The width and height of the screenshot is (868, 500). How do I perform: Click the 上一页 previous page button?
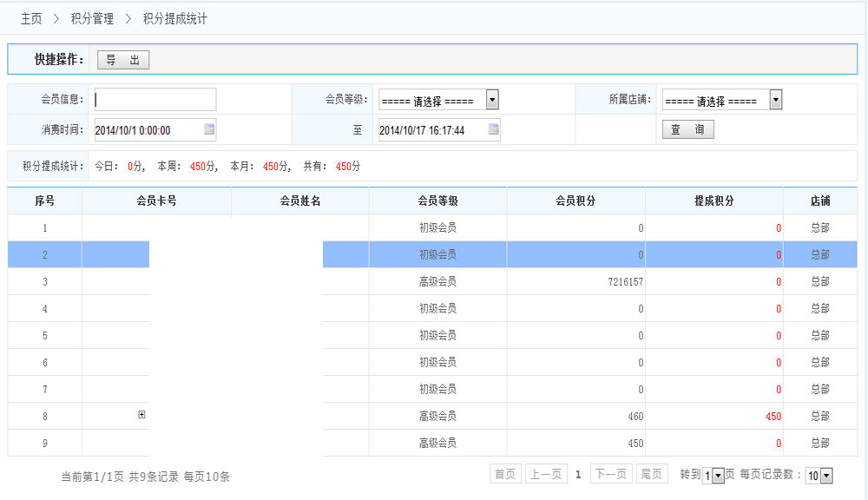tap(547, 474)
